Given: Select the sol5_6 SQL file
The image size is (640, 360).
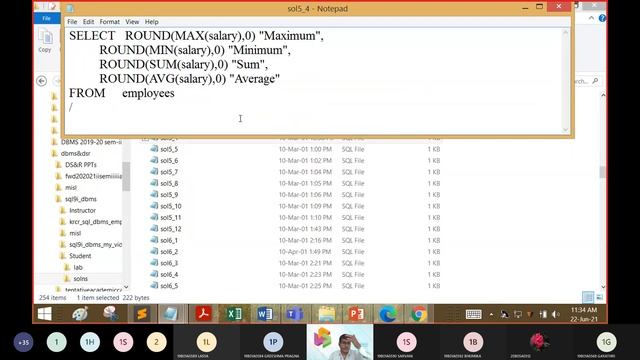Looking at the screenshot, I should (x=169, y=160).
